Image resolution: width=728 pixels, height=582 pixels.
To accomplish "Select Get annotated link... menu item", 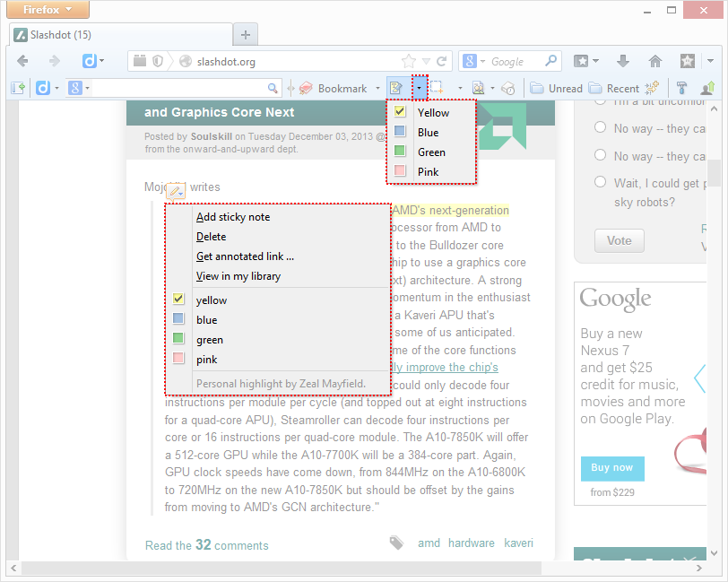I will pyautogui.click(x=245, y=256).
